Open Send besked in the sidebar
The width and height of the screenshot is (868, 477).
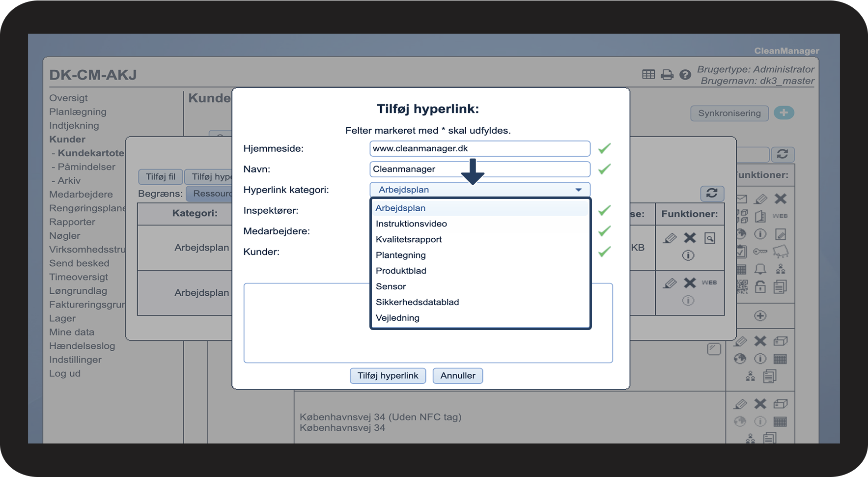[79, 263]
